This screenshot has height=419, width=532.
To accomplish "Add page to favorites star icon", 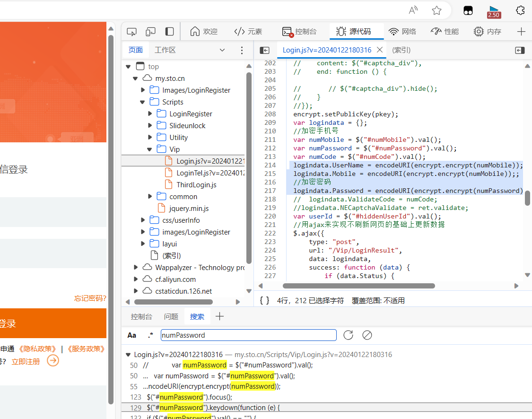I will 436,10.
